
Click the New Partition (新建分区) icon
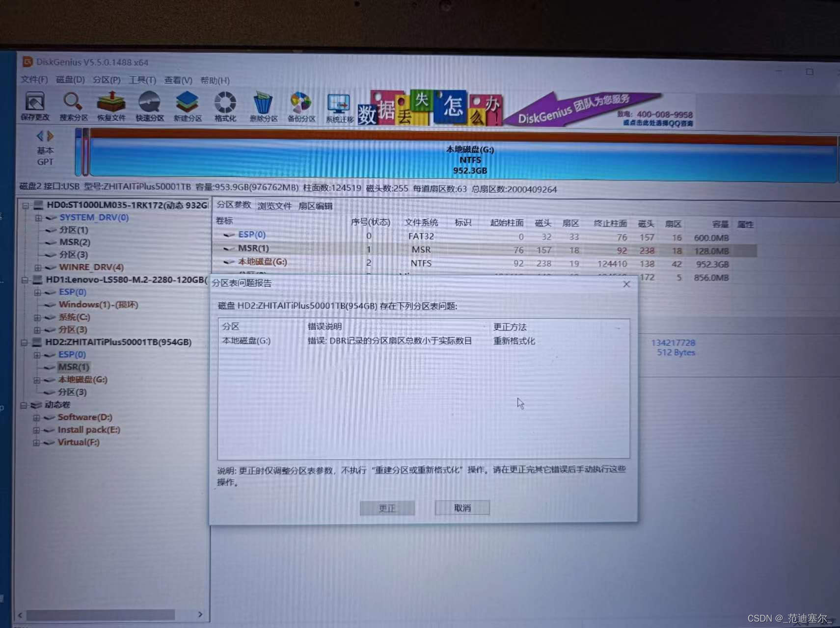click(188, 107)
